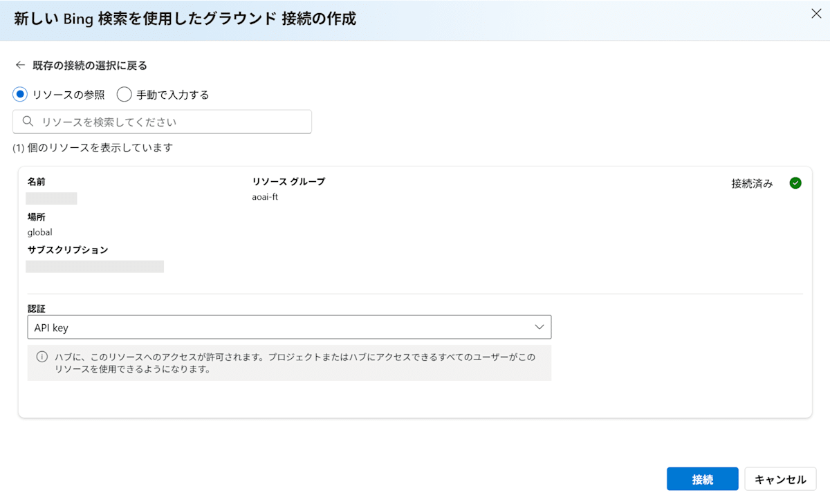Select the 手動で入力する radio button
The height and width of the screenshot is (504, 830).
[x=124, y=94]
